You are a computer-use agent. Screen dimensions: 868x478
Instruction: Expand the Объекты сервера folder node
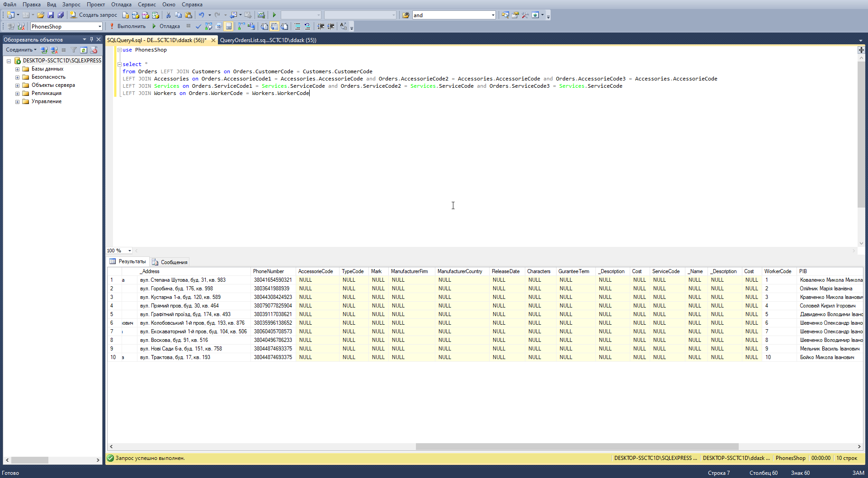pos(17,85)
